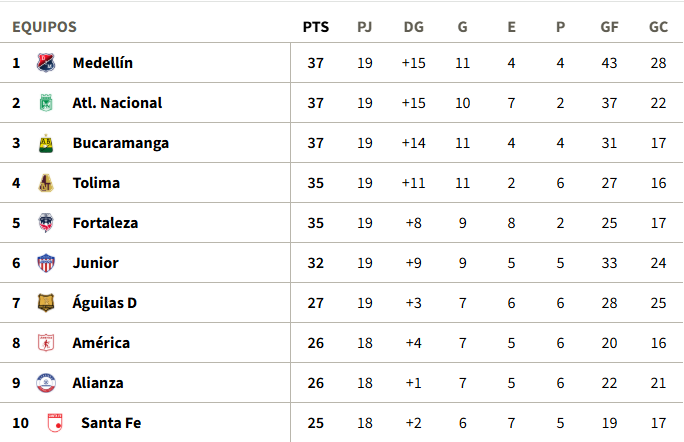Click the Bucaramanga team crest icon

pos(45,143)
